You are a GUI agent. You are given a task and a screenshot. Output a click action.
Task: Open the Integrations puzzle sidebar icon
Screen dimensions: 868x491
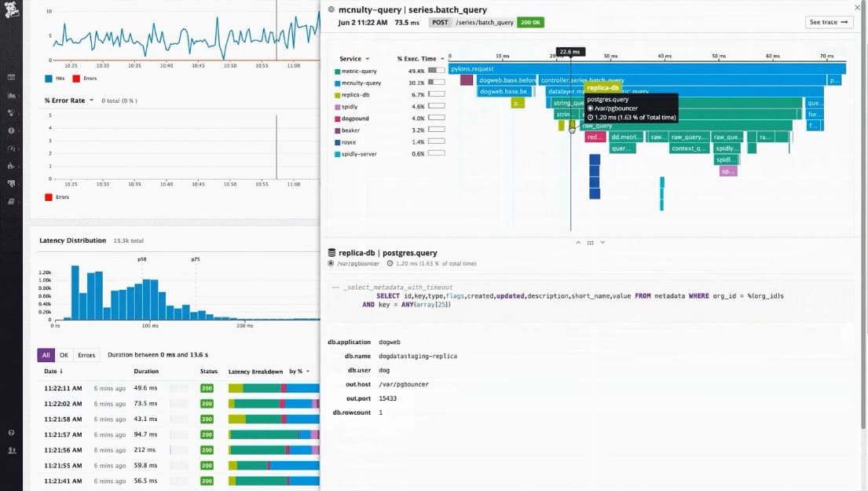11,166
